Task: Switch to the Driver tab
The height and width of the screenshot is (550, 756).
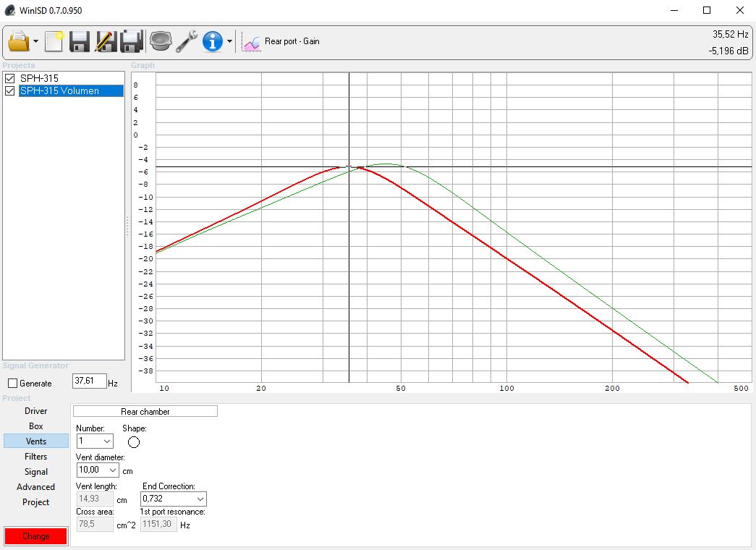Action: click(36, 411)
